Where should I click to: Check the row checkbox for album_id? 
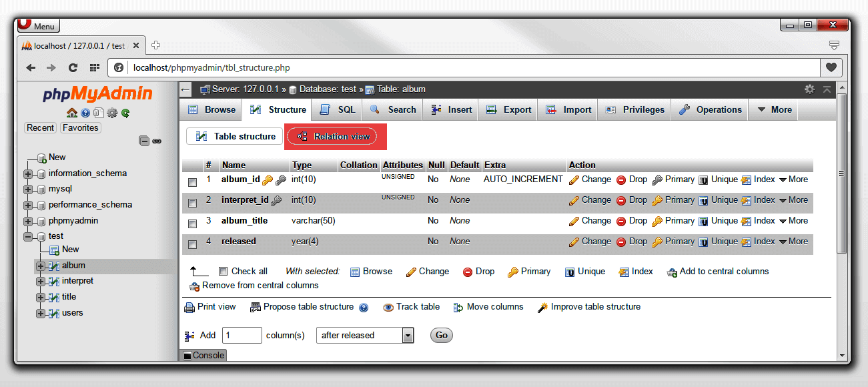(192, 181)
